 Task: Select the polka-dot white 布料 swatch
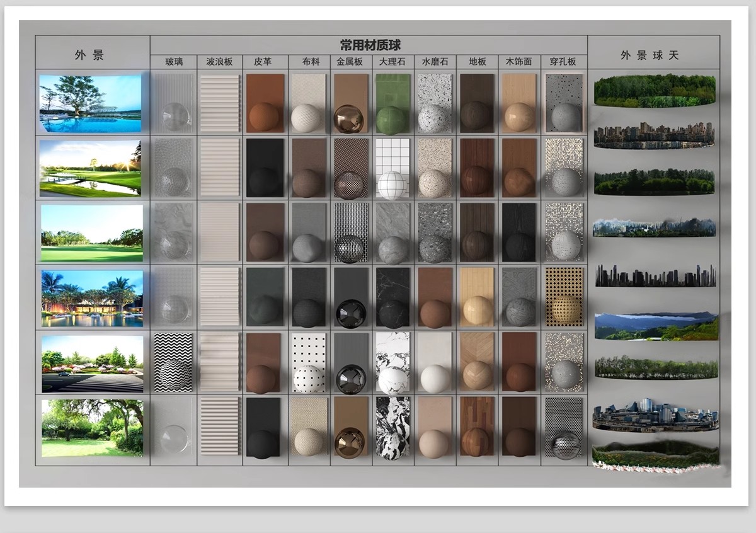pos(309,362)
